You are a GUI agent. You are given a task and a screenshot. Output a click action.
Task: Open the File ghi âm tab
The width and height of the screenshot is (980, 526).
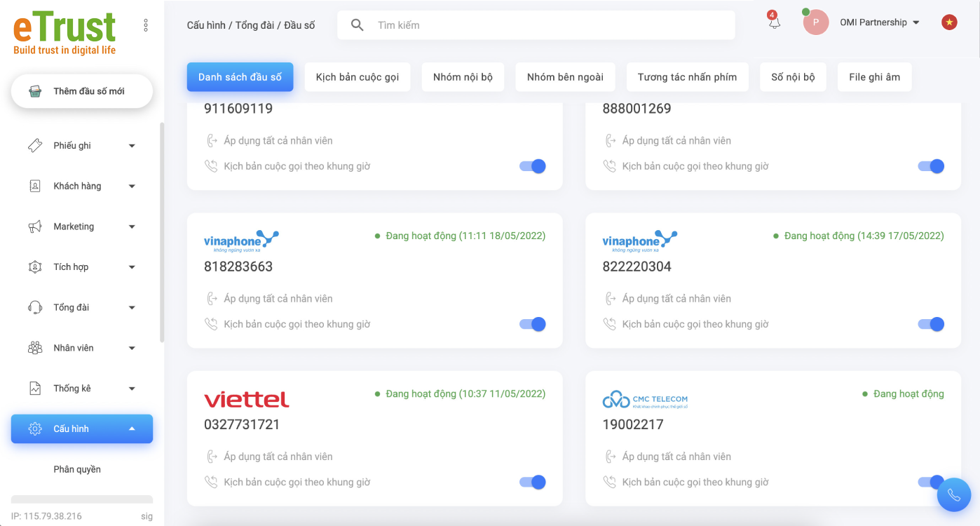(x=874, y=77)
